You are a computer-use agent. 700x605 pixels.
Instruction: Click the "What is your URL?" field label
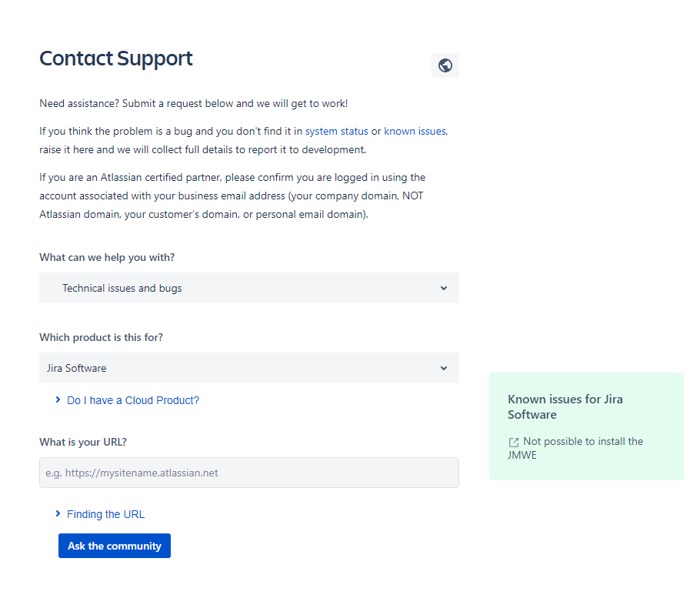(x=83, y=442)
